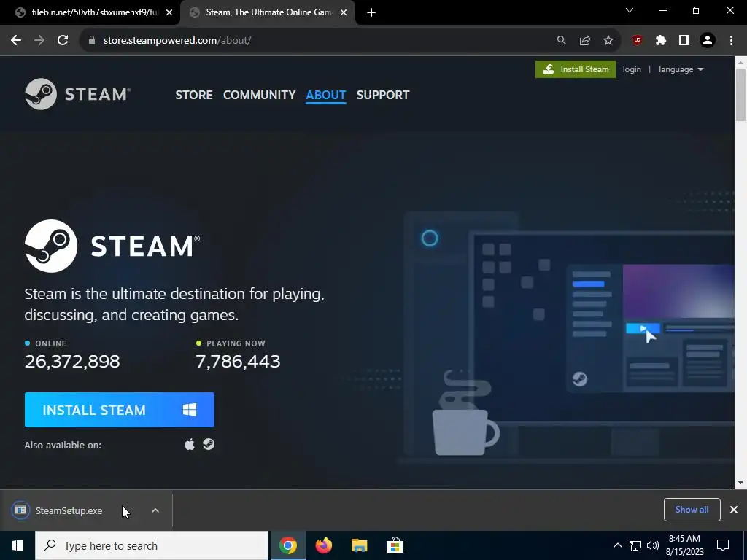The height and width of the screenshot is (560, 747).
Task: Open a new browser tab
Action: [x=371, y=12]
